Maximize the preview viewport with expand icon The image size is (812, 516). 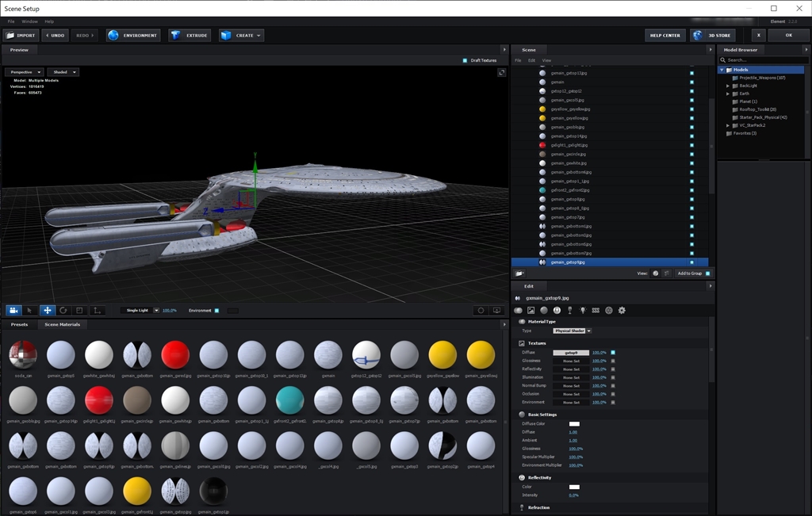point(501,73)
